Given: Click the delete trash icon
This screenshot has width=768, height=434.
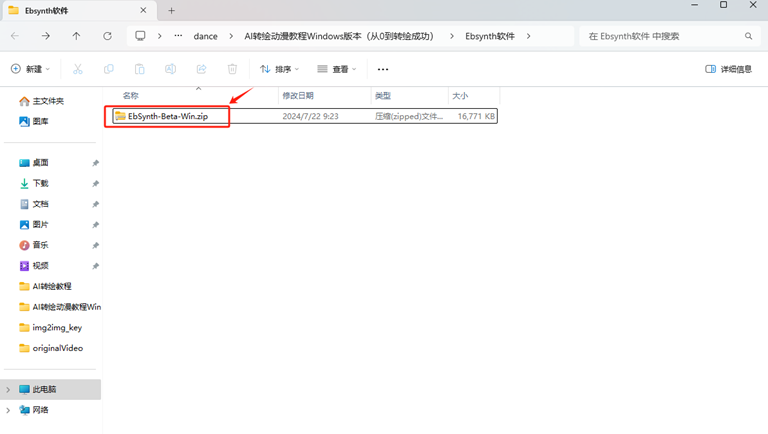Looking at the screenshot, I should [232, 69].
